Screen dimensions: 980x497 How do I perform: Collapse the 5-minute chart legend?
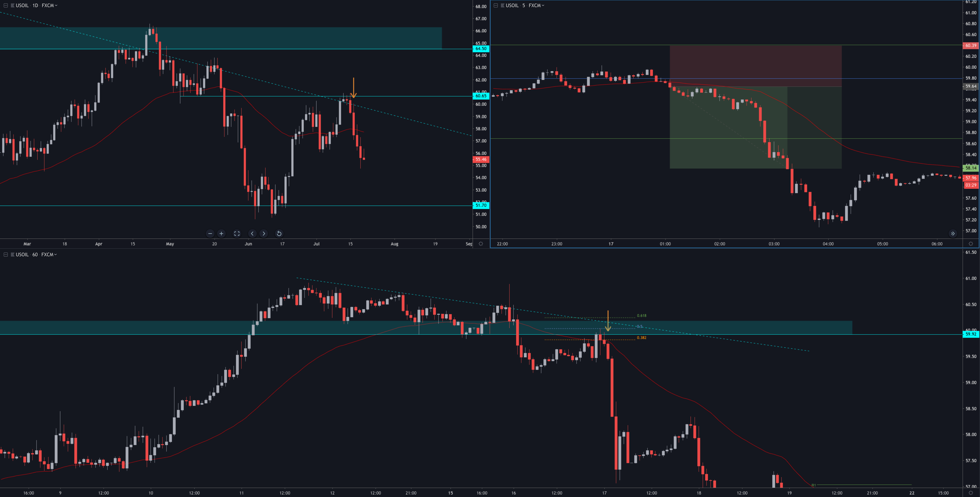tap(496, 5)
